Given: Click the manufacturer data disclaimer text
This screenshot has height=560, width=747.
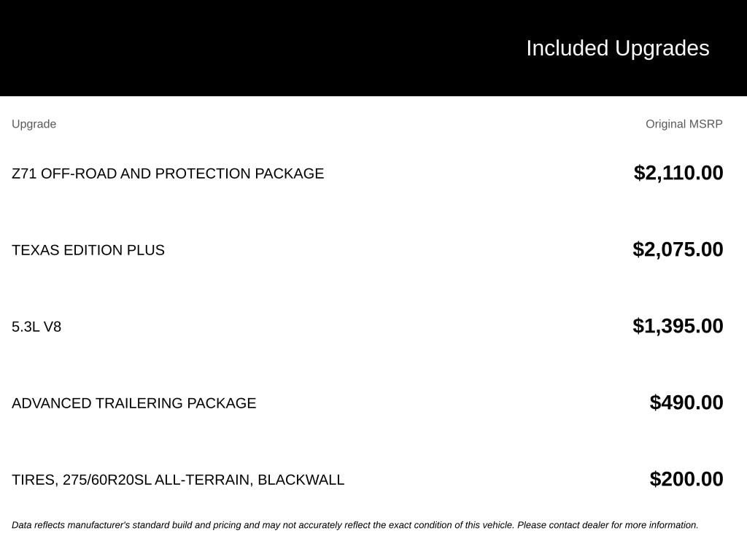Looking at the screenshot, I should [355, 525].
